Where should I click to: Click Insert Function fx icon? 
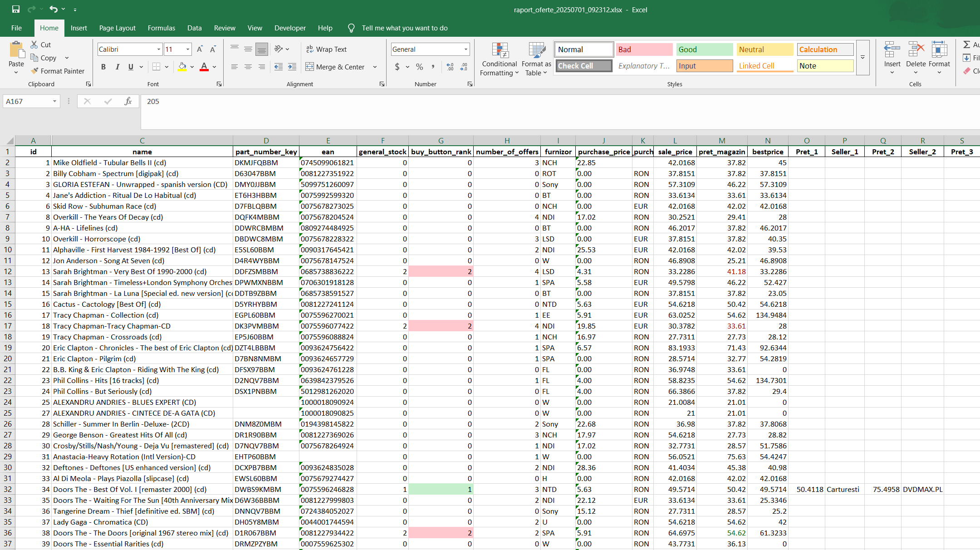tap(128, 101)
